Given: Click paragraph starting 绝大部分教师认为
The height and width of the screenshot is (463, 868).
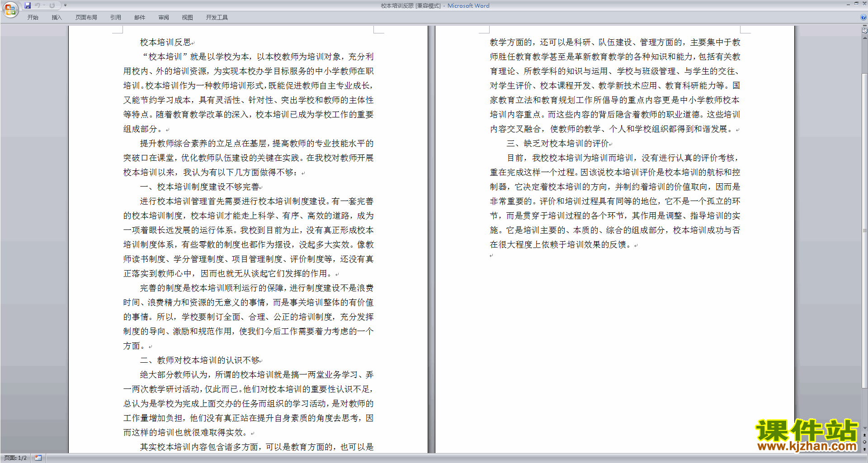Looking at the screenshot, I should (x=249, y=404).
